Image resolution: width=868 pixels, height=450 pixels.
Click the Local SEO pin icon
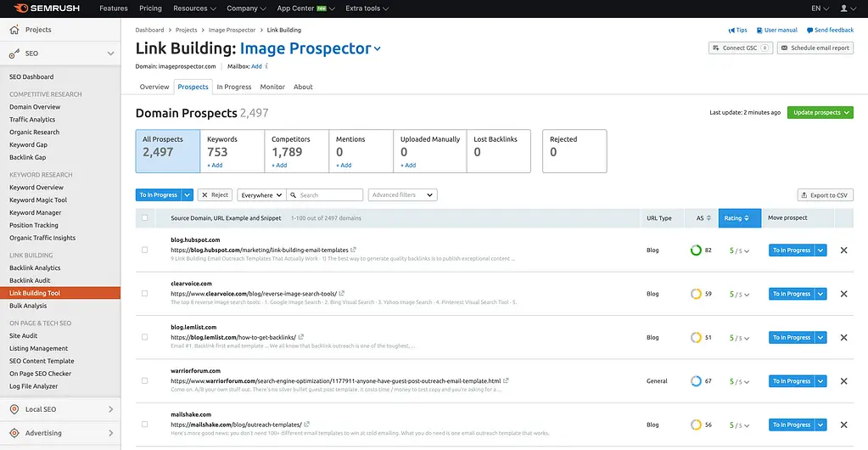tap(14, 409)
